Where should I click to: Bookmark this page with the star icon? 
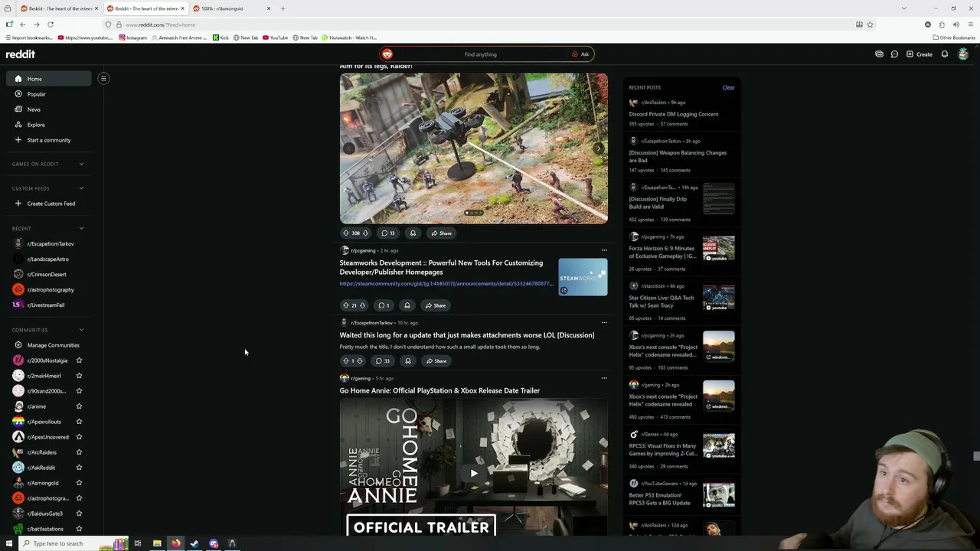[x=870, y=24]
